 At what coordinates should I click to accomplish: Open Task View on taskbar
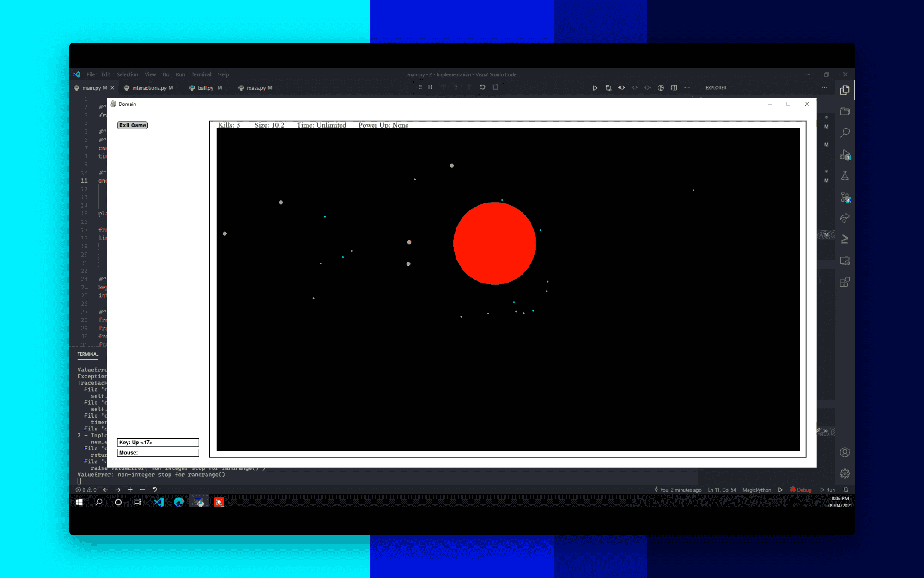pos(138,502)
